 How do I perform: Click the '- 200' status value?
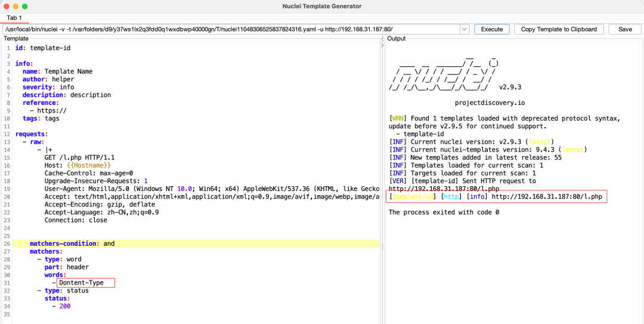(x=61, y=306)
